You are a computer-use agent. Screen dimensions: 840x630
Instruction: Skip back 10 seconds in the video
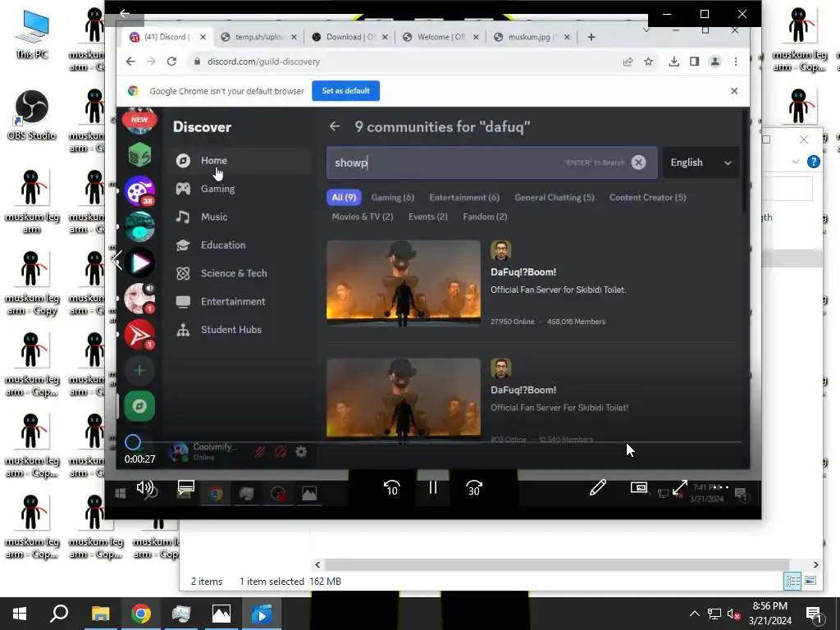click(391, 488)
